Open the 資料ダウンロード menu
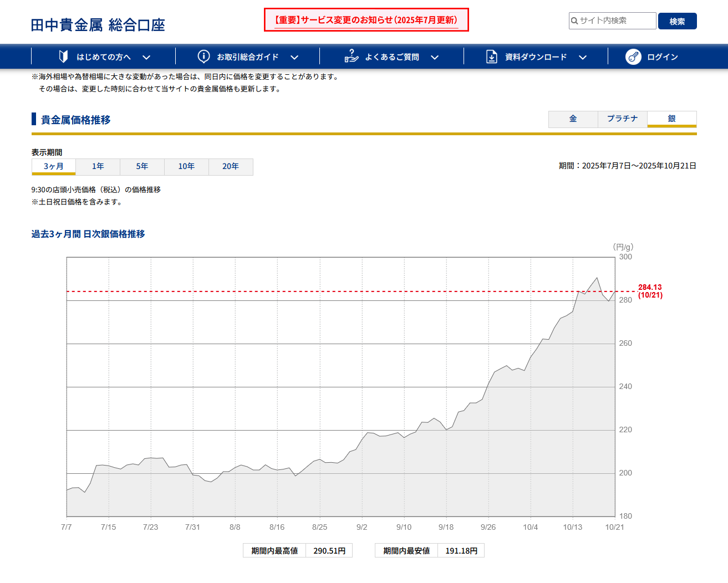Viewport: 728px width, 583px height. (x=536, y=57)
